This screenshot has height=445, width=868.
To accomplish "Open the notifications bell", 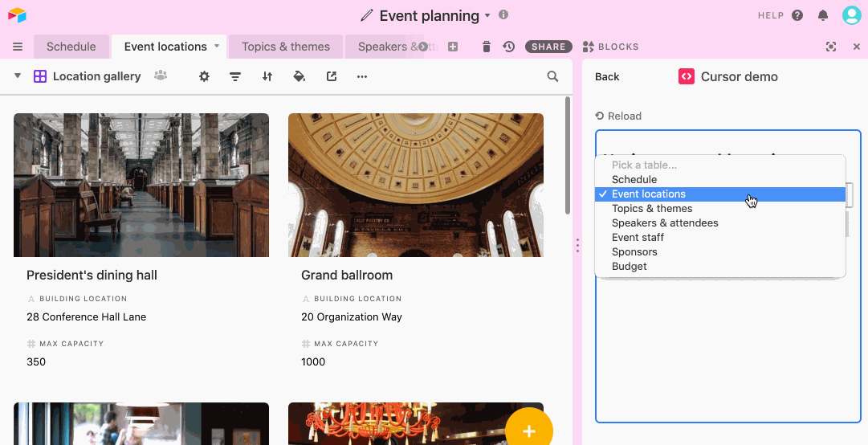I will pyautogui.click(x=823, y=15).
